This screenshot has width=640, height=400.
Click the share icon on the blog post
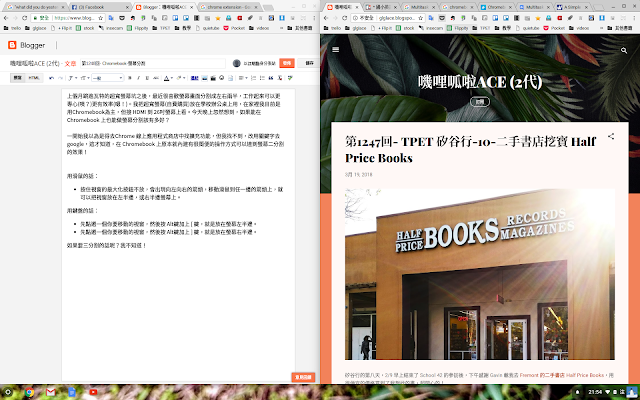pos(611,136)
